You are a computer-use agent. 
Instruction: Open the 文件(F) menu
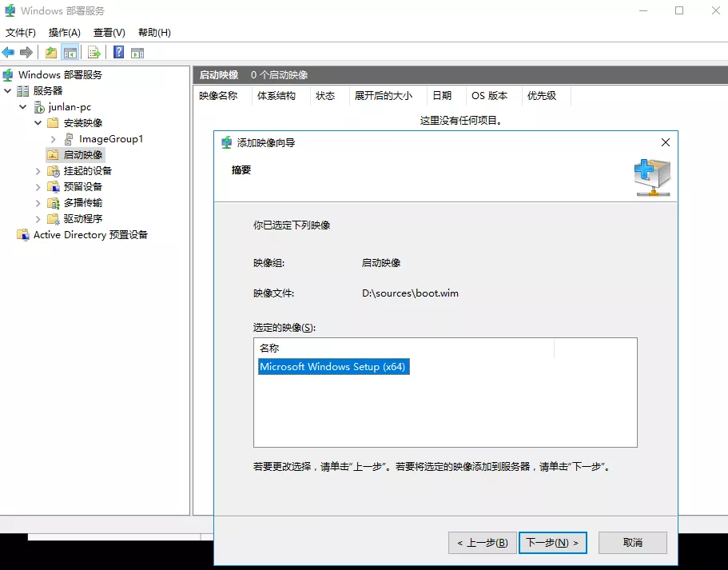click(21, 33)
